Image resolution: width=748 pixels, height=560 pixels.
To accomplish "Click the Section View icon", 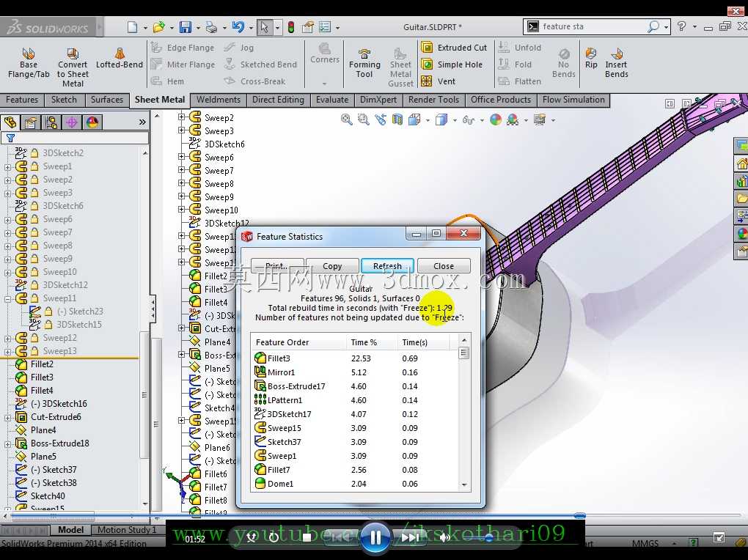I will pos(397,119).
